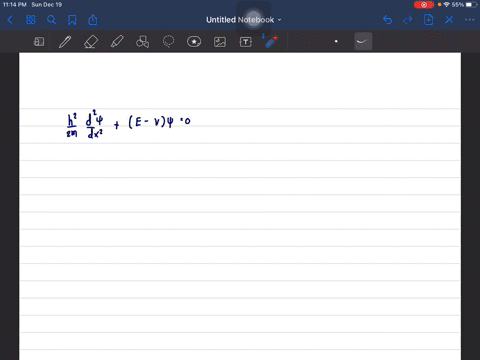Select the Eraser tool
This screenshot has height=360, width=480.
point(91,42)
